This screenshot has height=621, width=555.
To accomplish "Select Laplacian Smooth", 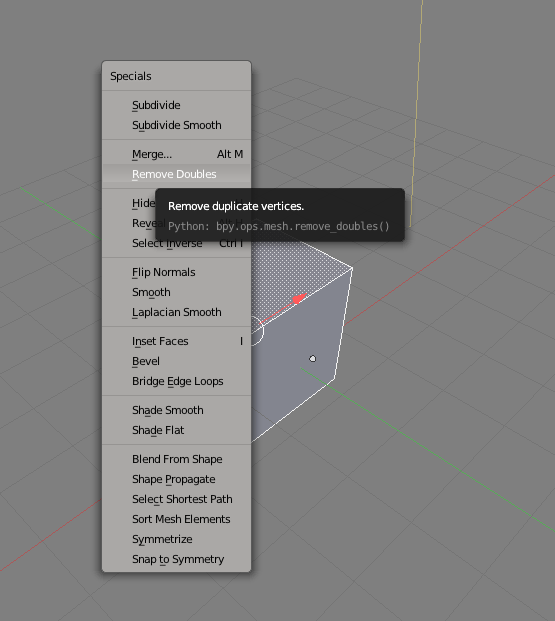I will [176, 312].
